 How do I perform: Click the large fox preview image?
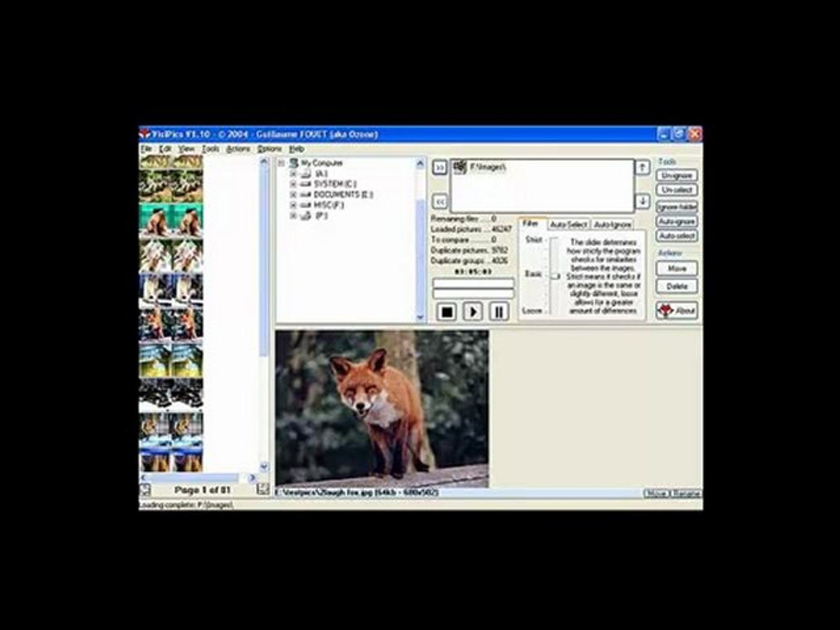(x=382, y=409)
